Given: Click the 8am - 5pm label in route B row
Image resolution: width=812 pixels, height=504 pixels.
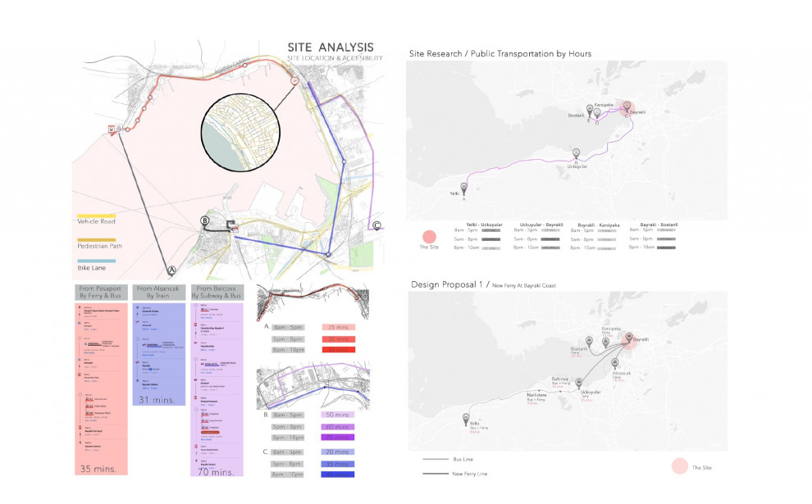Looking at the screenshot, I should point(288,415).
